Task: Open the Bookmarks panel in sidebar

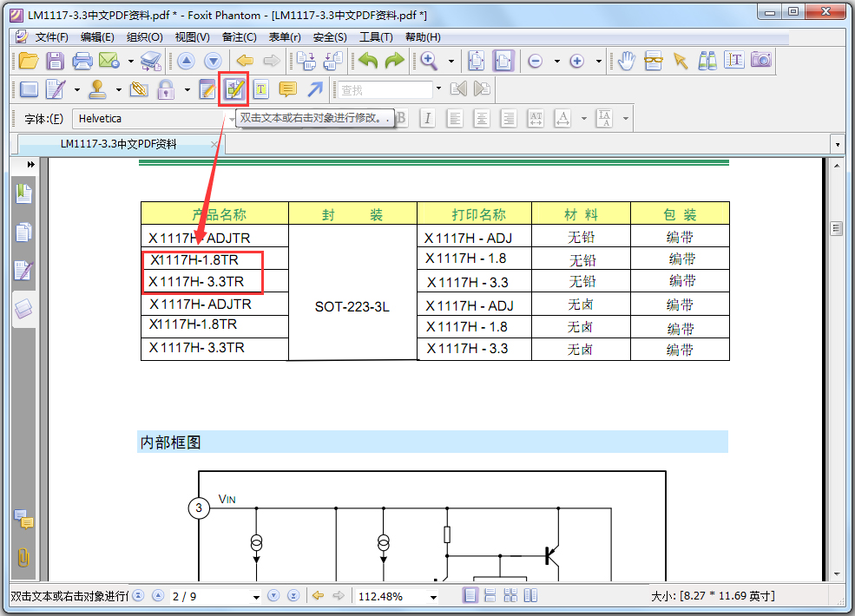Action: (23, 193)
